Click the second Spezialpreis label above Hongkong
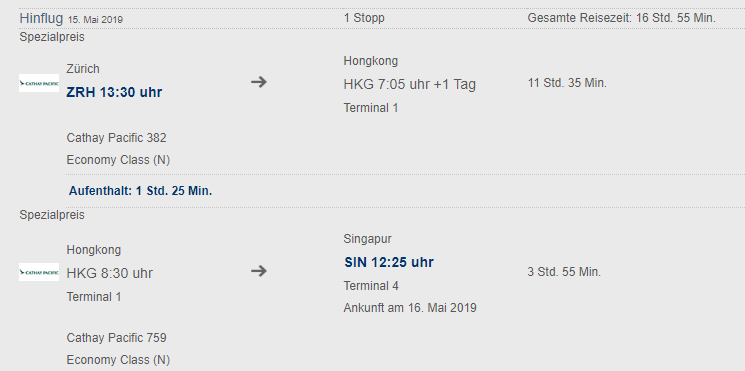Screen dimensions: 745x371 coord(52,215)
